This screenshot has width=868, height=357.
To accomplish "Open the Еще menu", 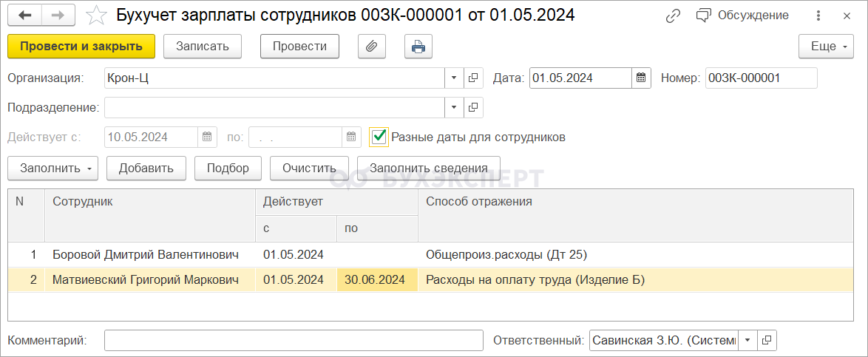I will tap(827, 47).
